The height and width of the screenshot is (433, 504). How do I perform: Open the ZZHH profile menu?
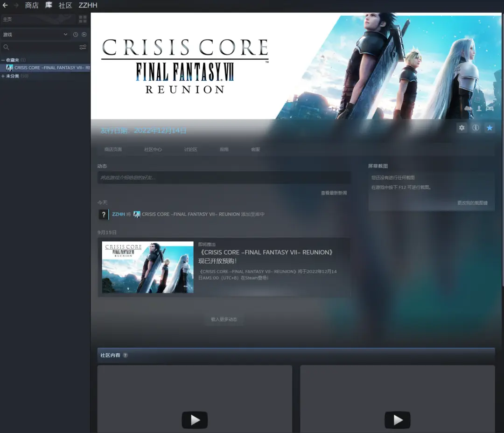(88, 5)
